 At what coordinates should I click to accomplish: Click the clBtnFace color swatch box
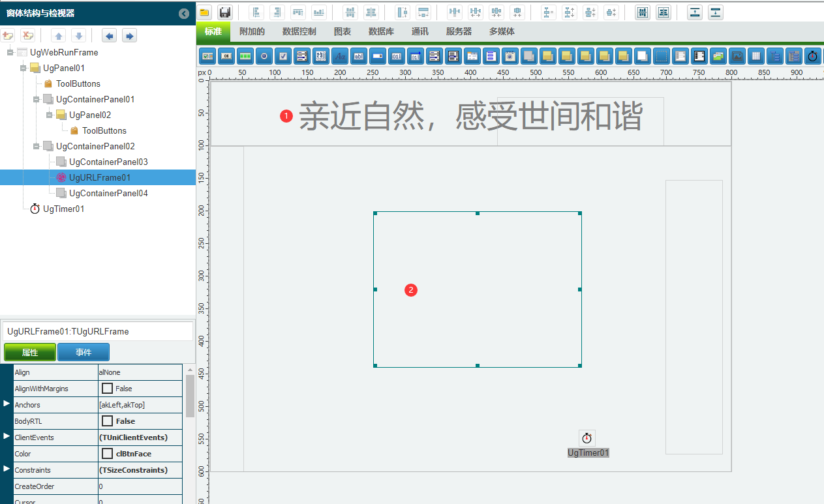[x=108, y=454]
